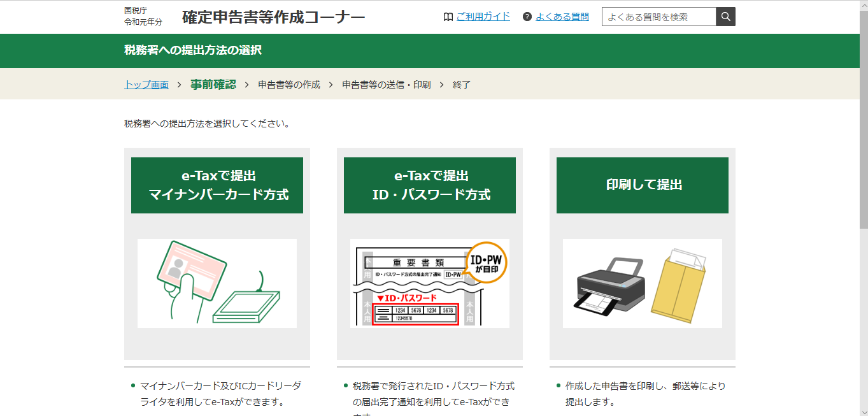Click the printer and envelope illustration
The width and height of the screenshot is (868, 416).
642,283
